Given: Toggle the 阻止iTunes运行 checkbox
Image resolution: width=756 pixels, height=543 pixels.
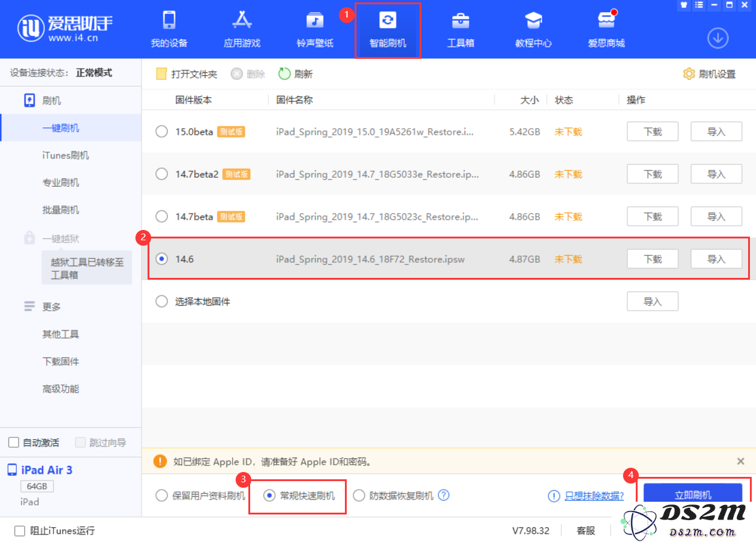Looking at the screenshot, I should (x=20, y=531).
